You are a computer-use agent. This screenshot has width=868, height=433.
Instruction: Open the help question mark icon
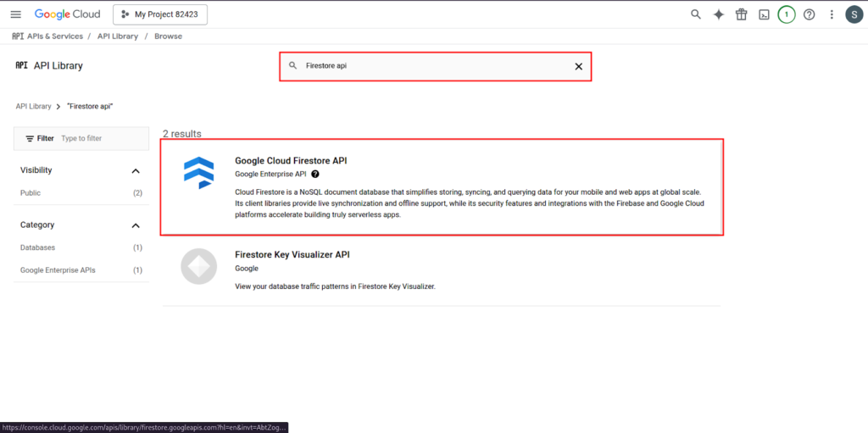pyautogui.click(x=810, y=15)
